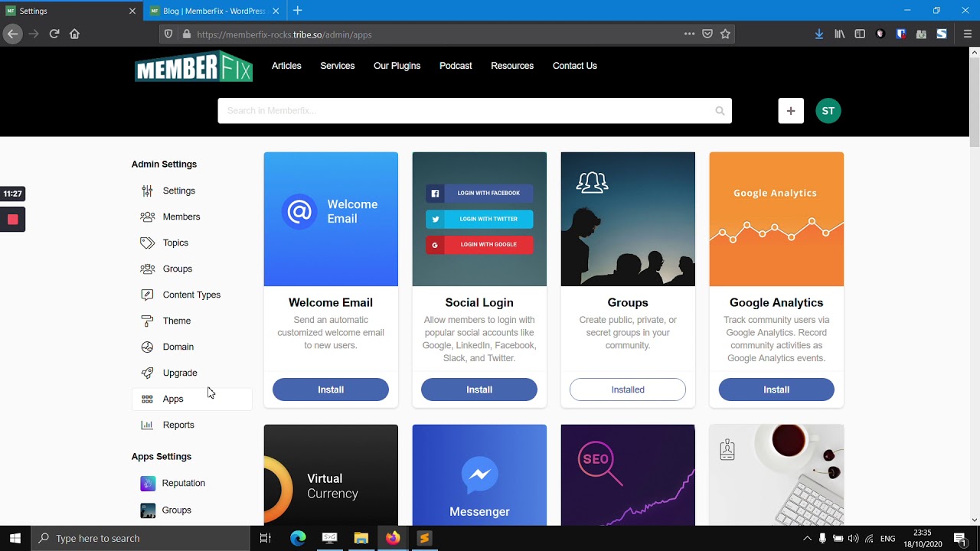This screenshot has width=980, height=551.
Task: Open Windows Start menu
Action: [15, 538]
